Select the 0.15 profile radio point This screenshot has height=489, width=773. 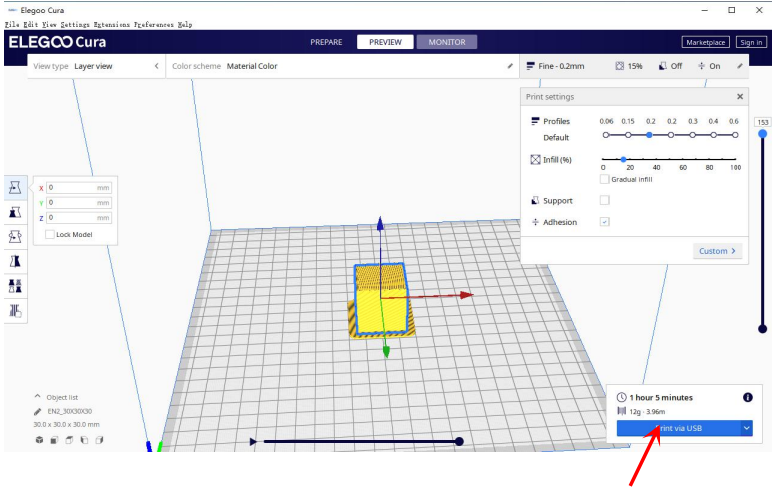(x=628, y=135)
